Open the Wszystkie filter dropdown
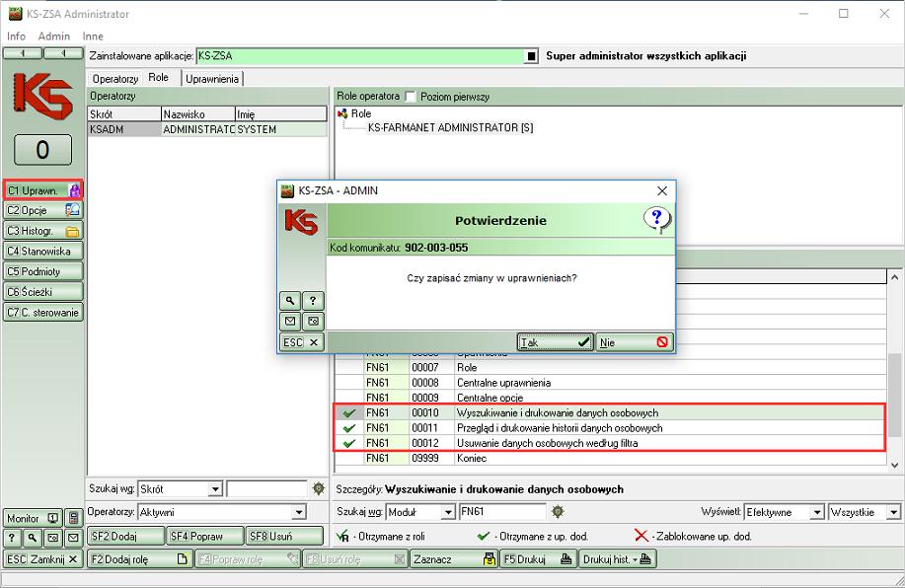The image size is (905, 588). [894, 512]
